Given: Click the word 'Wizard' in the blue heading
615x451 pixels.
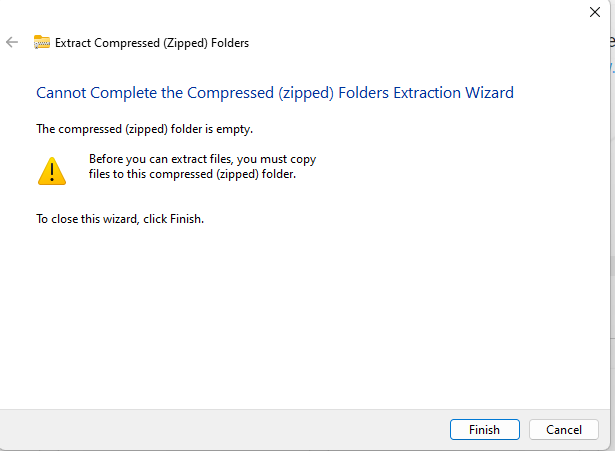Looking at the screenshot, I should 489,93.
